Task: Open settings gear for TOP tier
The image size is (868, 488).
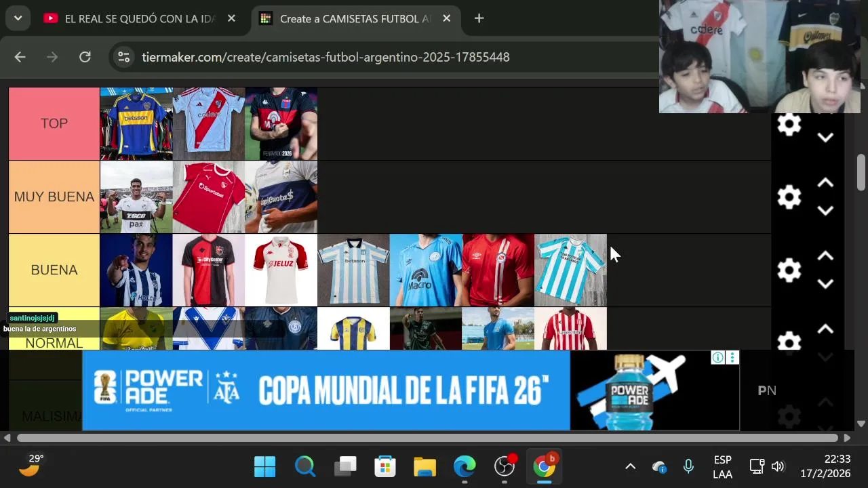Action: coord(789,125)
